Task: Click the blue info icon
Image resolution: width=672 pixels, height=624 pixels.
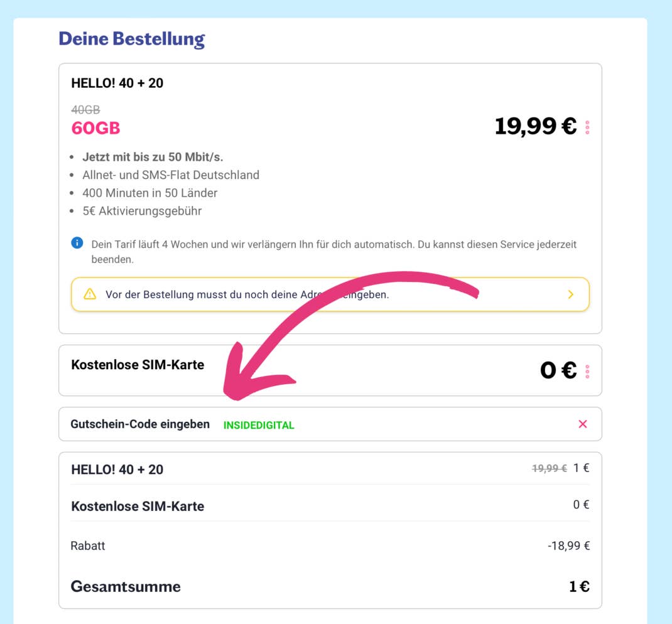Action: click(77, 243)
